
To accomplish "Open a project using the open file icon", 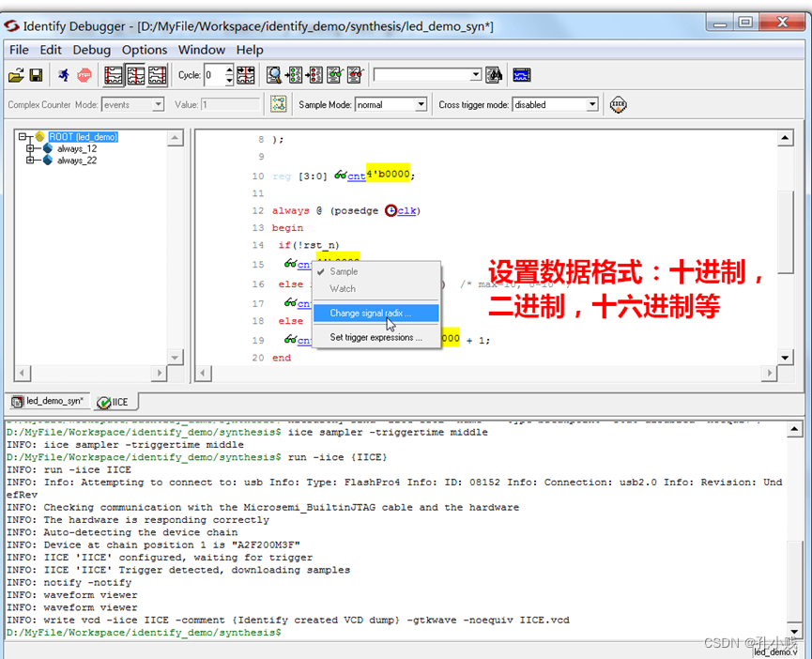I will [16, 75].
